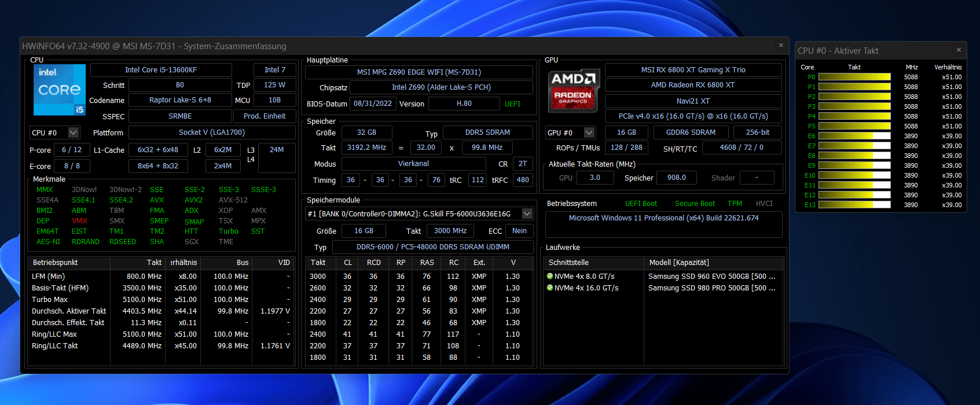The image size is (980, 405).
Task: Click the AMD Radeon Graphics logo
Action: [x=573, y=90]
